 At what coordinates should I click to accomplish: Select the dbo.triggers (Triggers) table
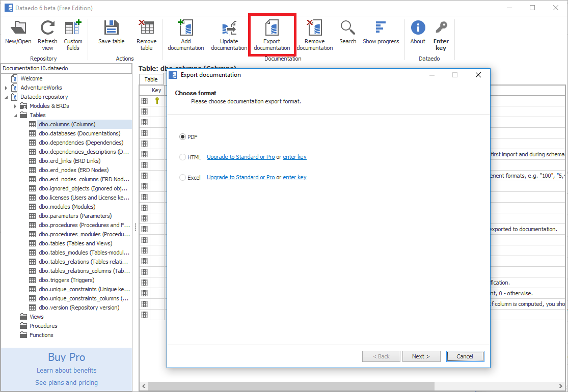tap(66, 279)
